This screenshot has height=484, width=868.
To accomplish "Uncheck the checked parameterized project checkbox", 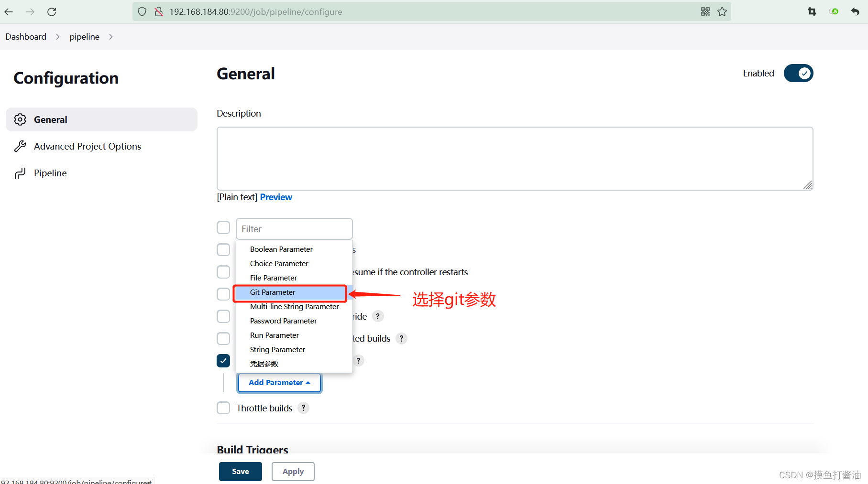I will point(223,360).
